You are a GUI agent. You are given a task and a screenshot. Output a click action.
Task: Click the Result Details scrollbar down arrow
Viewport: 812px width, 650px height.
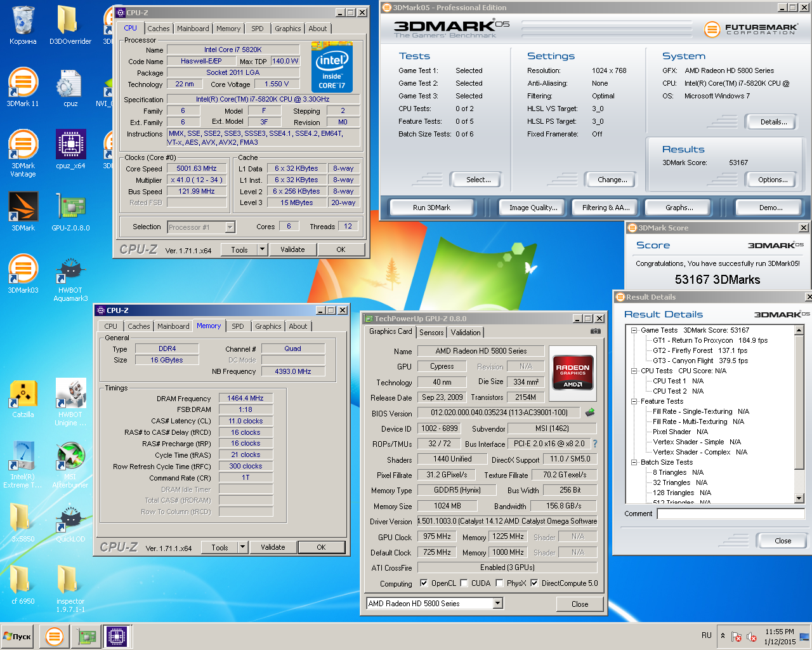799,498
